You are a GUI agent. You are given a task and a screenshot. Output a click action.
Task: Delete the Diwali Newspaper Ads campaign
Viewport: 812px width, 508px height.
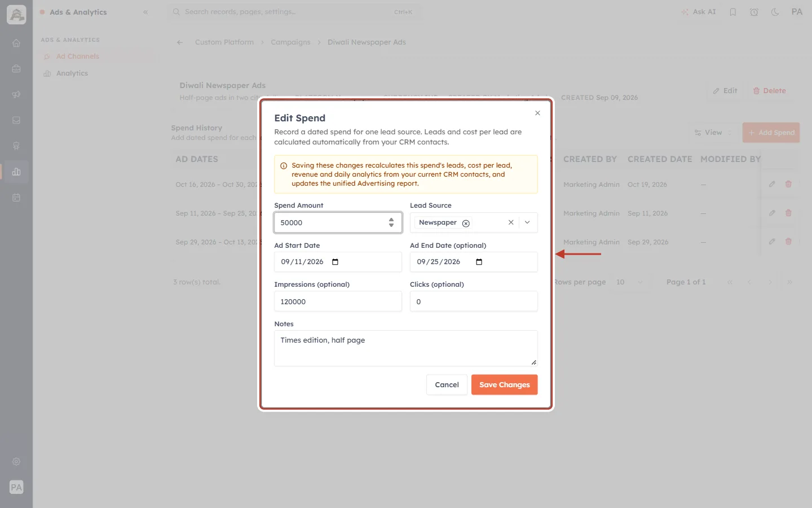click(x=769, y=91)
